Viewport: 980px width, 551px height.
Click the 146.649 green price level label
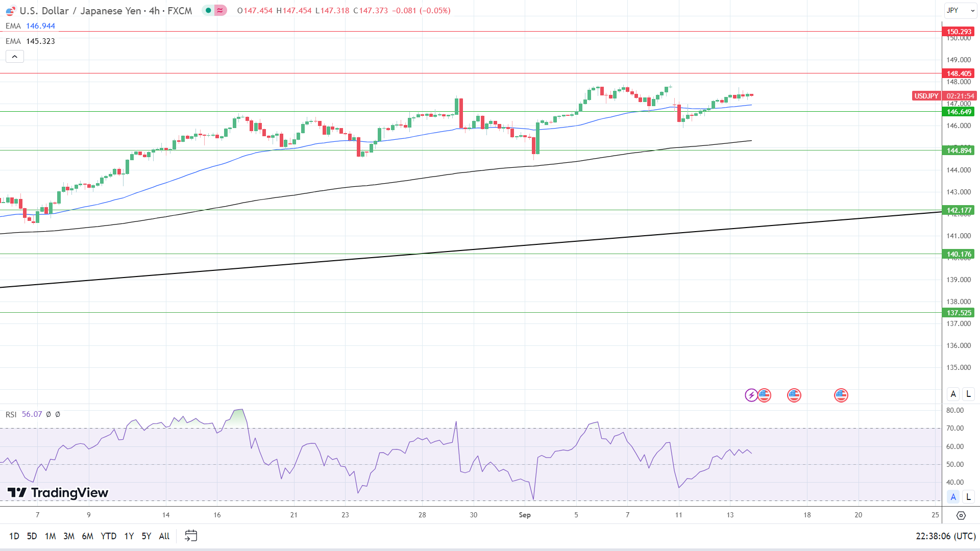click(x=959, y=112)
